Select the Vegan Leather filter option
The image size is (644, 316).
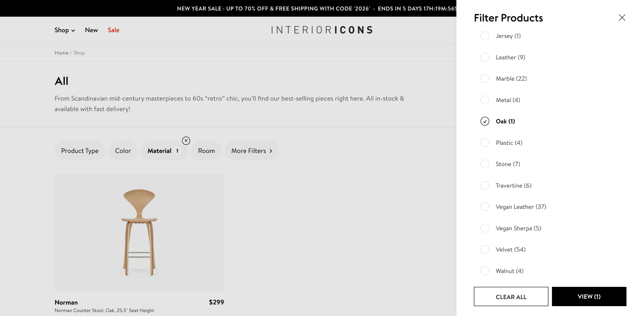click(x=485, y=207)
